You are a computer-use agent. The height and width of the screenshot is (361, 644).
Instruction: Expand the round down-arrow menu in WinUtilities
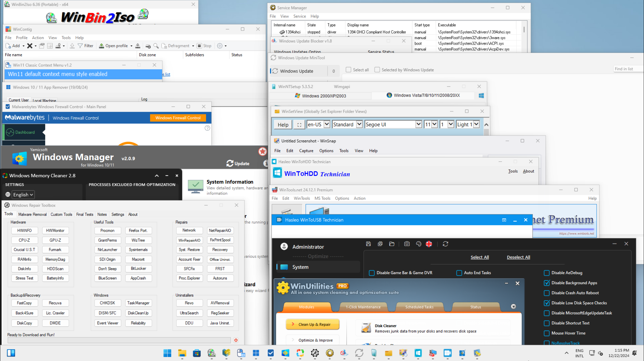pos(513,306)
